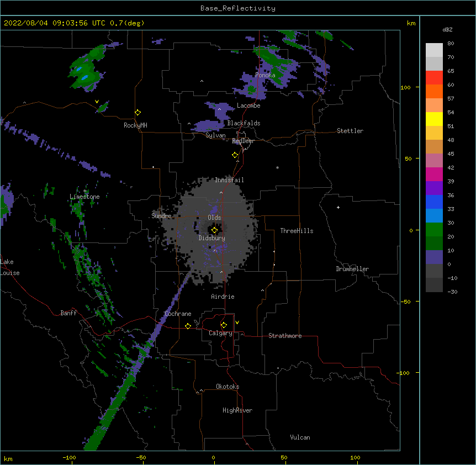Click the ThreeHills label
Screen dimensions: 476x465
[297, 231]
